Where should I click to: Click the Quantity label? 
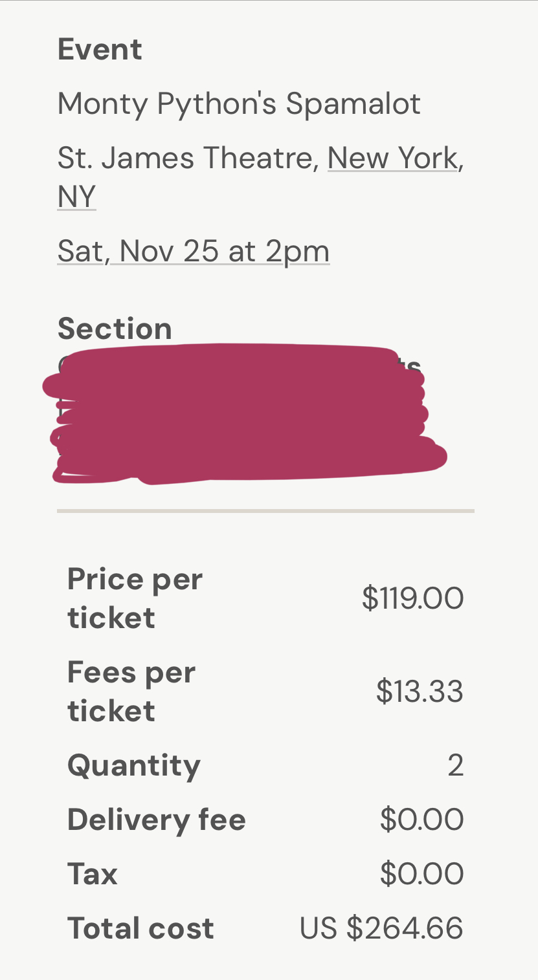click(134, 765)
